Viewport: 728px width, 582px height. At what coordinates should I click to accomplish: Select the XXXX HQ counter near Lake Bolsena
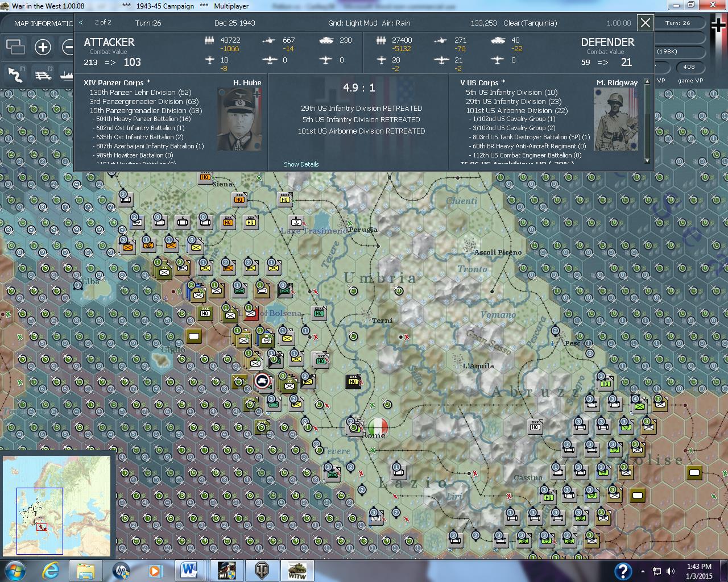(x=318, y=313)
